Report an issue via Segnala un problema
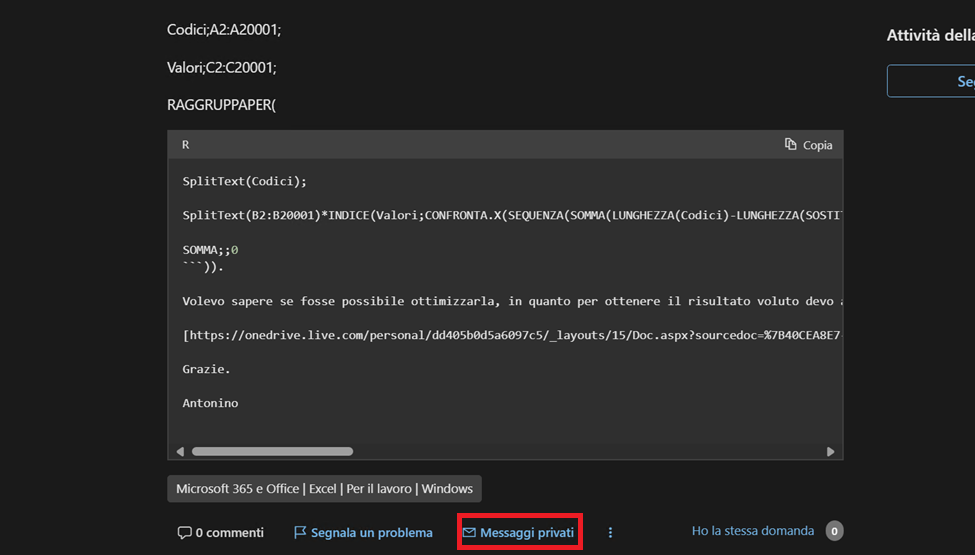The width and height of the screenshot is (975, 555). click(x=363, y=532)
